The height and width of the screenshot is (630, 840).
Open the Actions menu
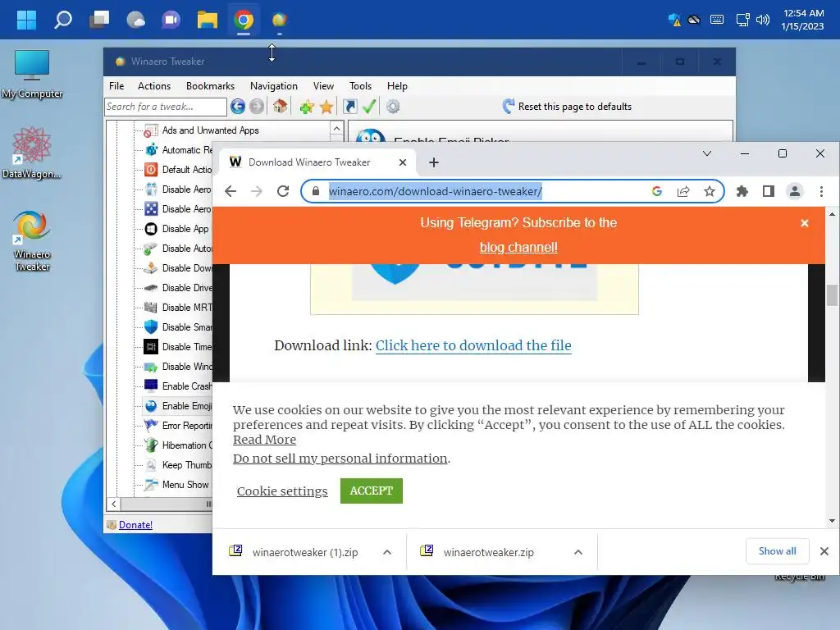[x=153, y=85]
